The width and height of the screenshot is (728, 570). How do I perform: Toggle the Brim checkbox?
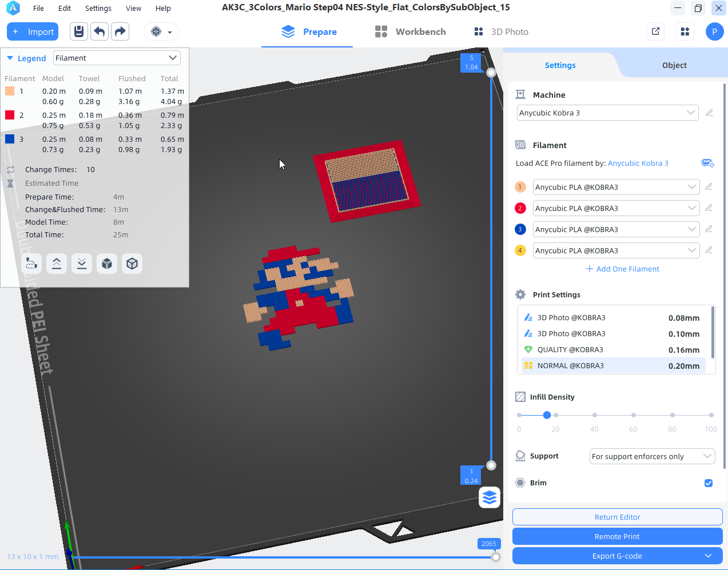[x=709, y=483]
